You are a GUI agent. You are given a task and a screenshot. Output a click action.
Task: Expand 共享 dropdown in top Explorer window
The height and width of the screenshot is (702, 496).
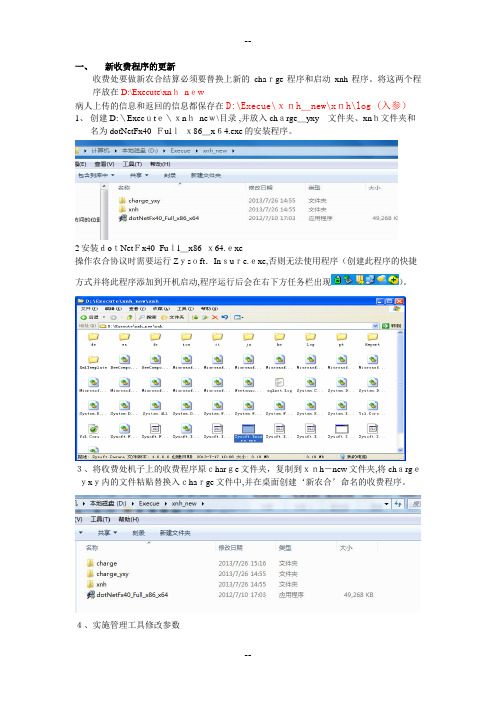139,175
